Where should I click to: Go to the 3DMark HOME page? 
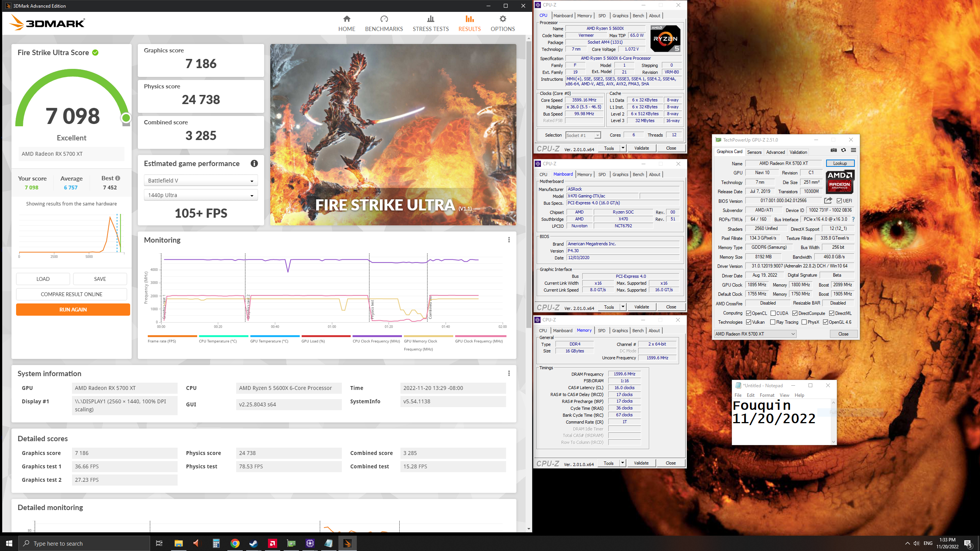(346, 23)
